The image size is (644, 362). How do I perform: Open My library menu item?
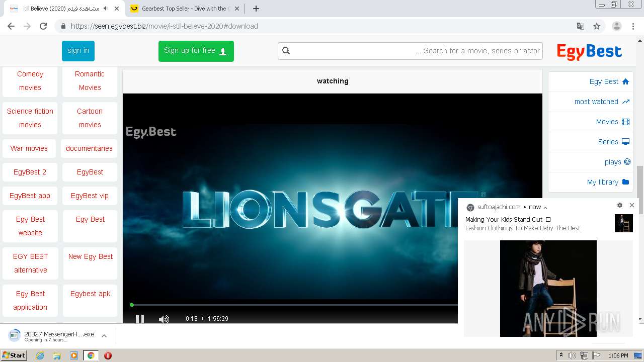click(590, 182)
